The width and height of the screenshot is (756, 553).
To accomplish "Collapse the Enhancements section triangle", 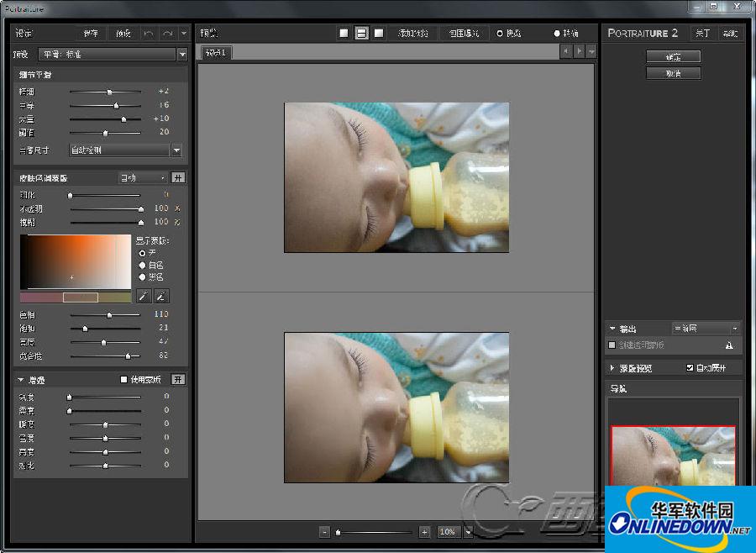I will click(x=21, y=380).
